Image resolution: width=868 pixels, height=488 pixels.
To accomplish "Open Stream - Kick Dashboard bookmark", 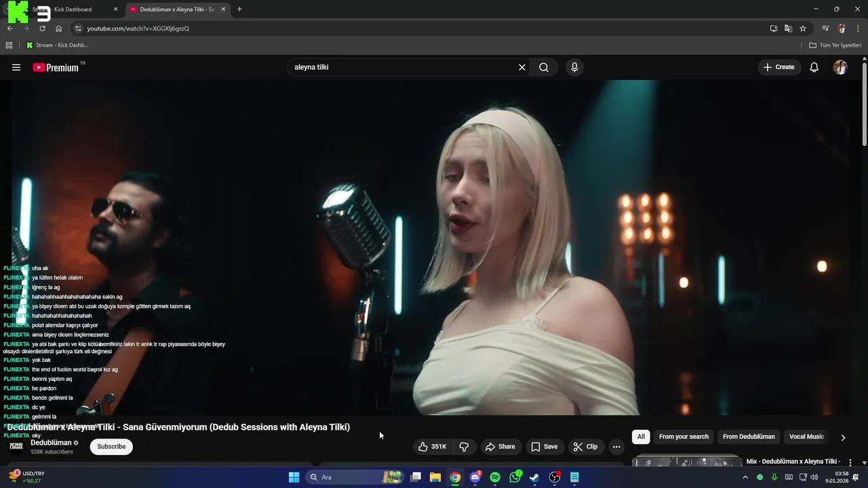I will pos(57,45).
